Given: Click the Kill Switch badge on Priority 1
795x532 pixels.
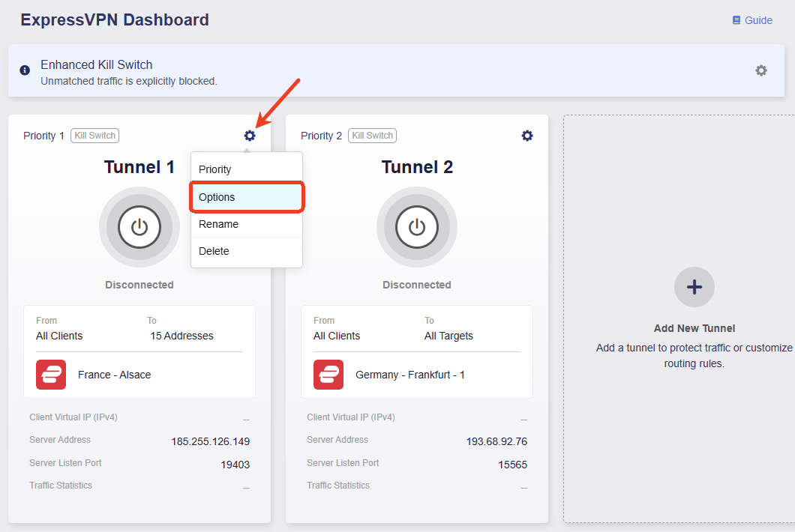Looking at the screenshot, I should coord(94,136).
